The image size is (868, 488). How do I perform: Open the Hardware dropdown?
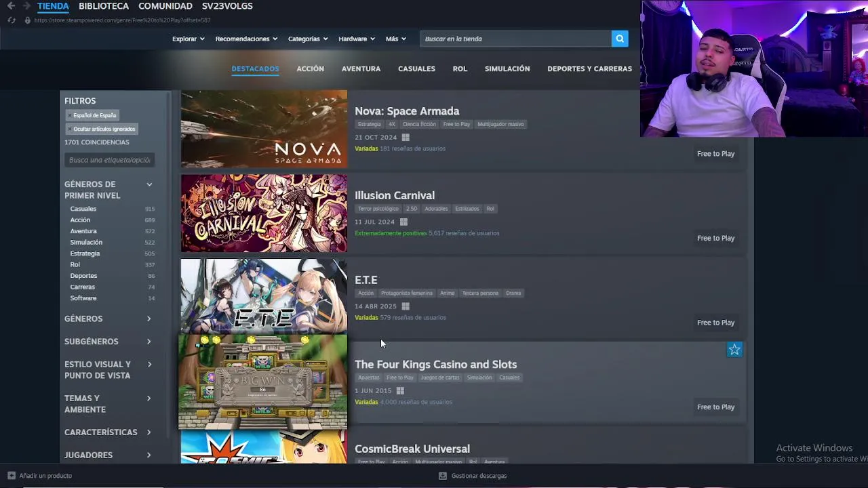[356, 39]
